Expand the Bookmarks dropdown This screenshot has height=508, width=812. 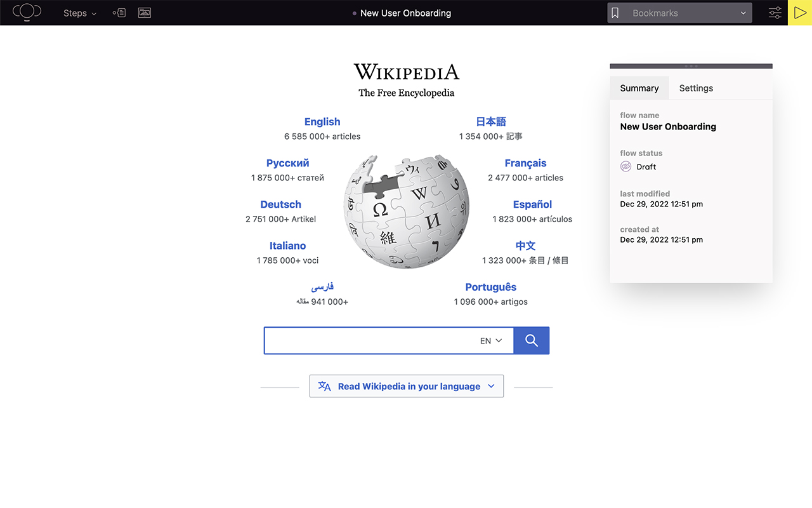pos(743,13)
